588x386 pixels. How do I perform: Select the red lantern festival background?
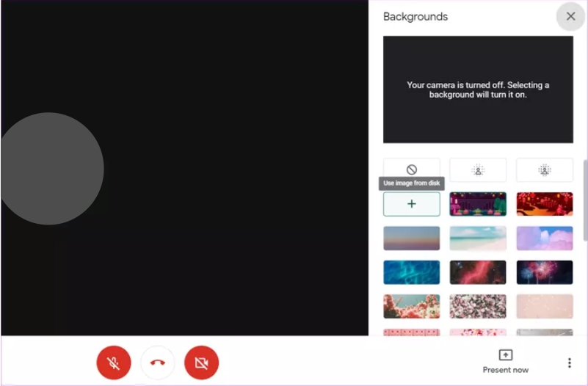pyautogui.click(x=545, y=204)
